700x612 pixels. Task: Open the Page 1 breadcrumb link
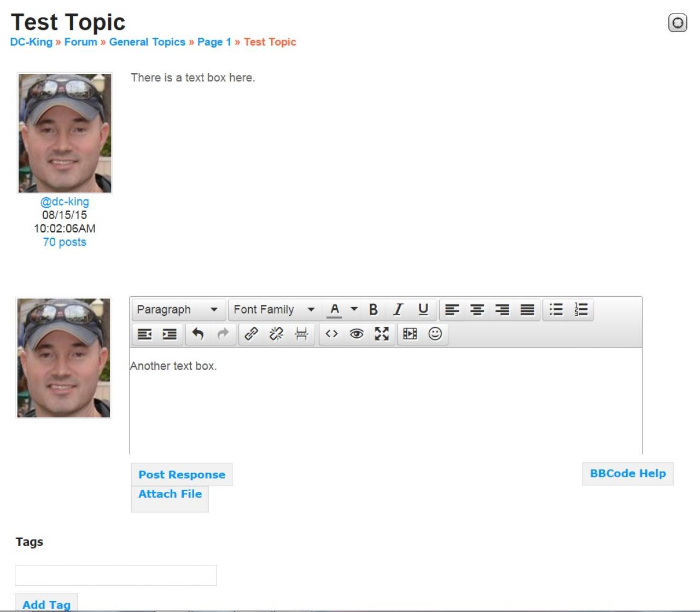pyautogui.click(x=214, y=42)
